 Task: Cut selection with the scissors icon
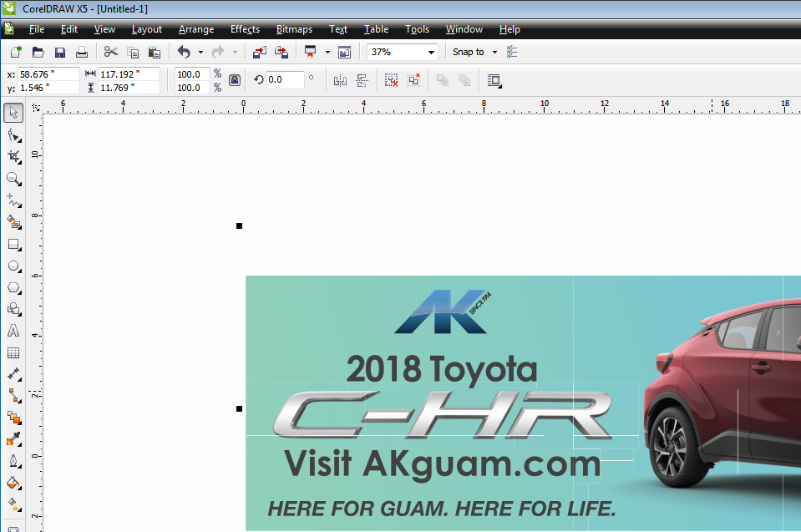point(110,52)
